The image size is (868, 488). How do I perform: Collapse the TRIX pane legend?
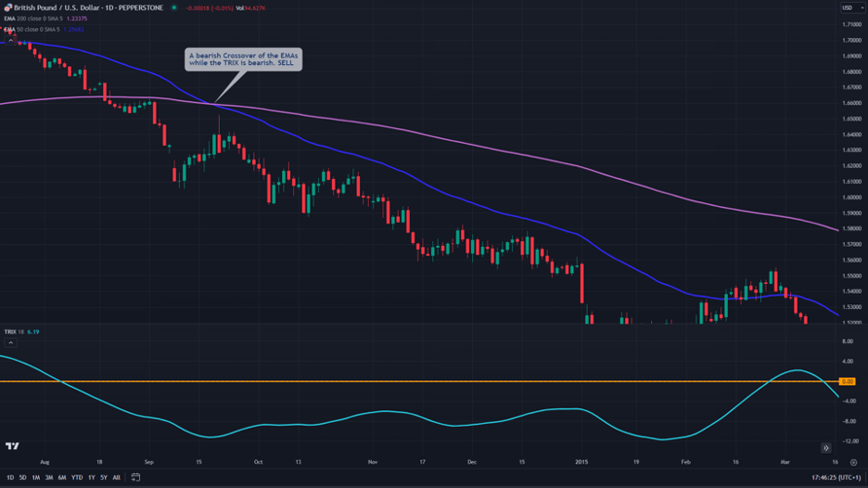(10, 343)
